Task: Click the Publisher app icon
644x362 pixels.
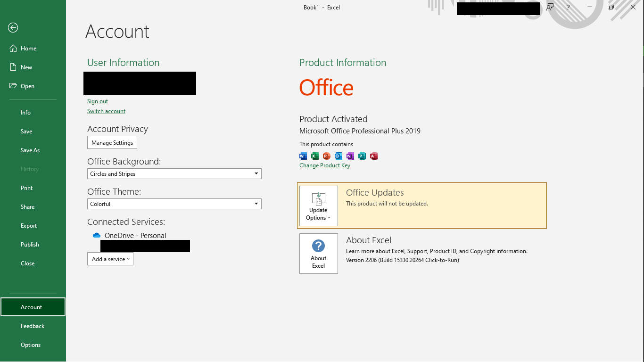Action: (362, 156)
